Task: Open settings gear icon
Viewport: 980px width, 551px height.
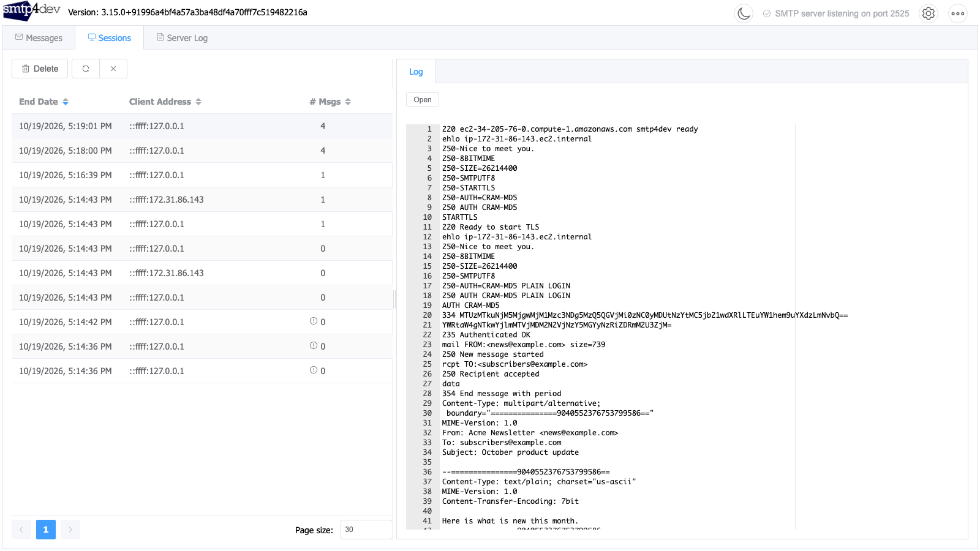Action: tap(929, 13)
